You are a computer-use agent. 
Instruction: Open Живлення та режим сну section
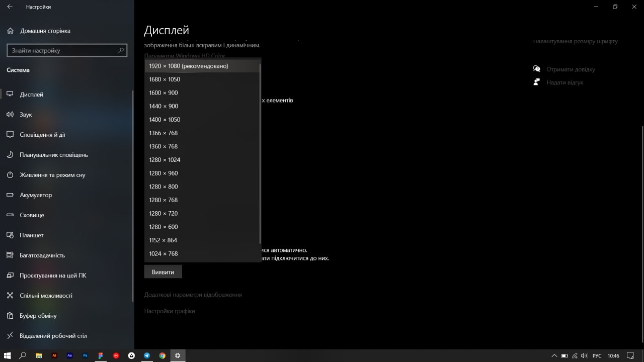(x=67, y=175)
